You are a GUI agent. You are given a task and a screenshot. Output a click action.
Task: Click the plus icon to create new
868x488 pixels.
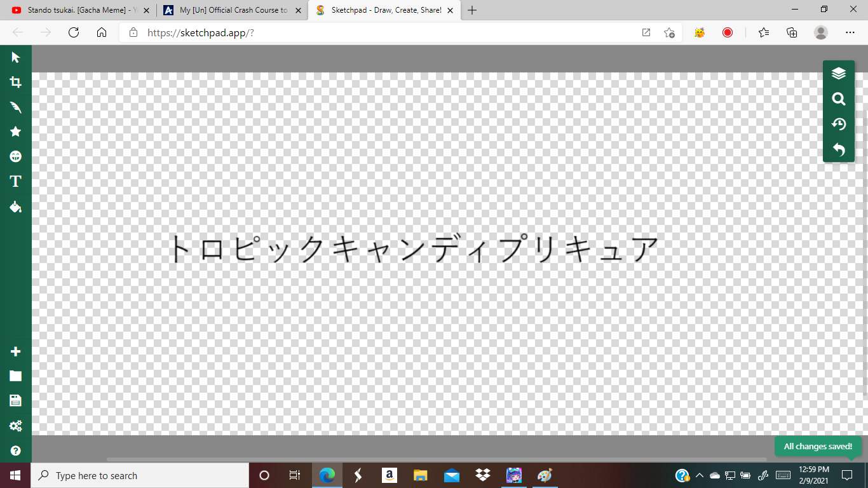coord(16,351)
